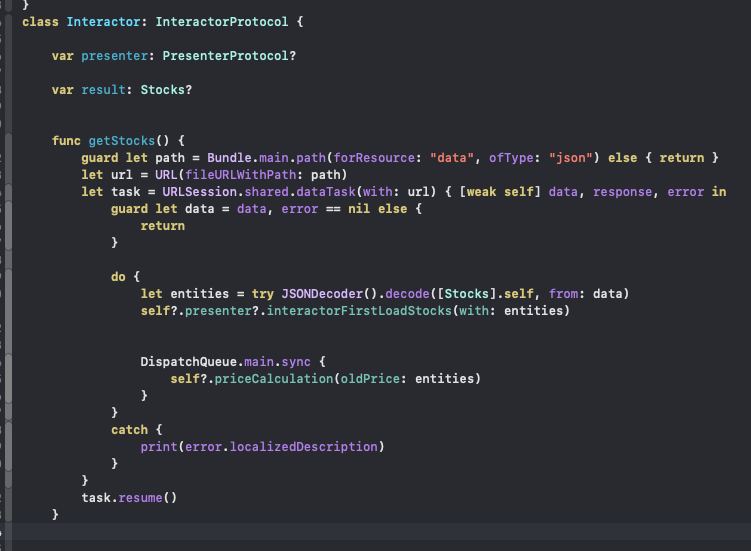The height and width of the screenshot is (551, 751).
Task: Click the 'class' keyword
Action: click(40, 22)
